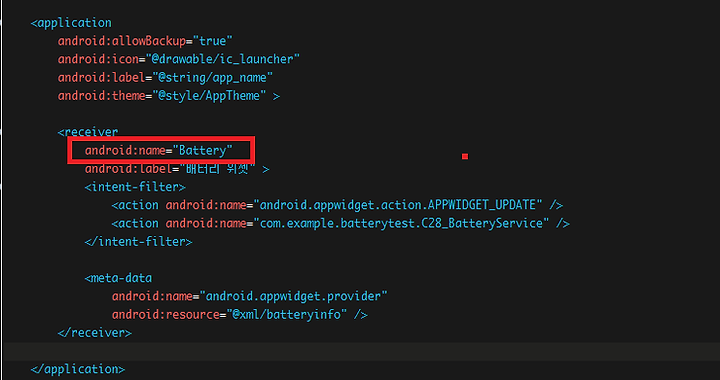Click android:name before the "Battery" value

(125, 151)
